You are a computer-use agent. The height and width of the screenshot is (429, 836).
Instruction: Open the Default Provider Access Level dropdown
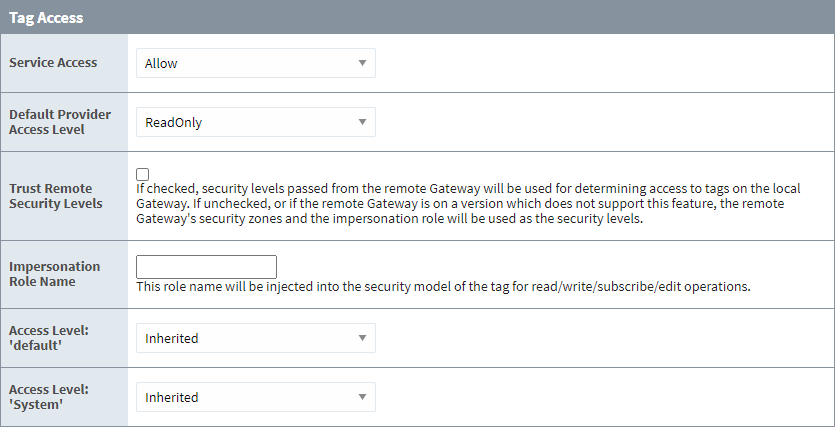(x=255, y=123)
